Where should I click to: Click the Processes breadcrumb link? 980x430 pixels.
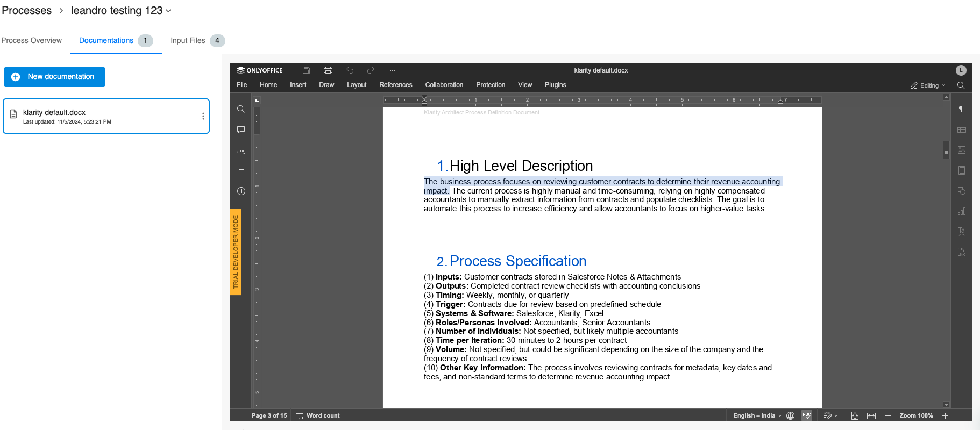27,10
